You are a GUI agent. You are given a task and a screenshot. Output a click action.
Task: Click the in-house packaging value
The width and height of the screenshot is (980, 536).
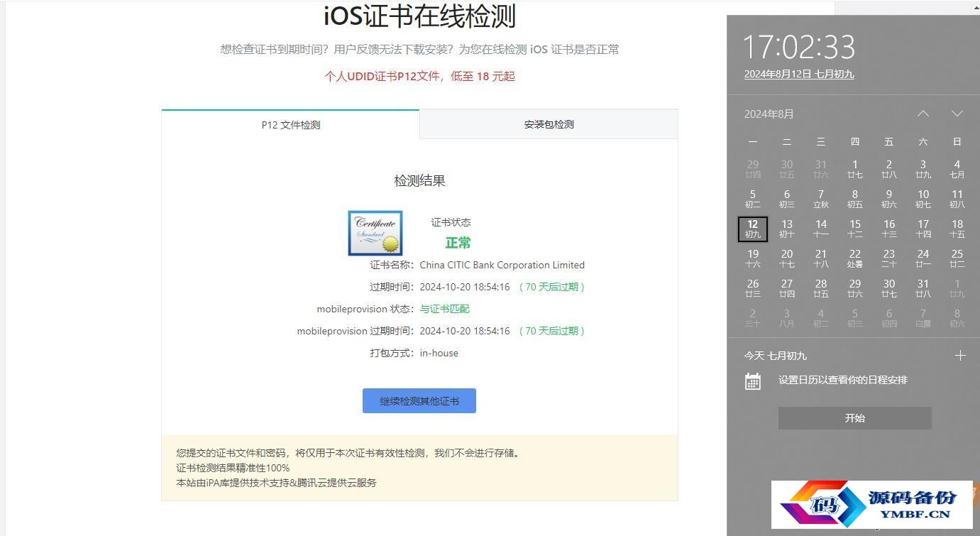click(439, 353)
